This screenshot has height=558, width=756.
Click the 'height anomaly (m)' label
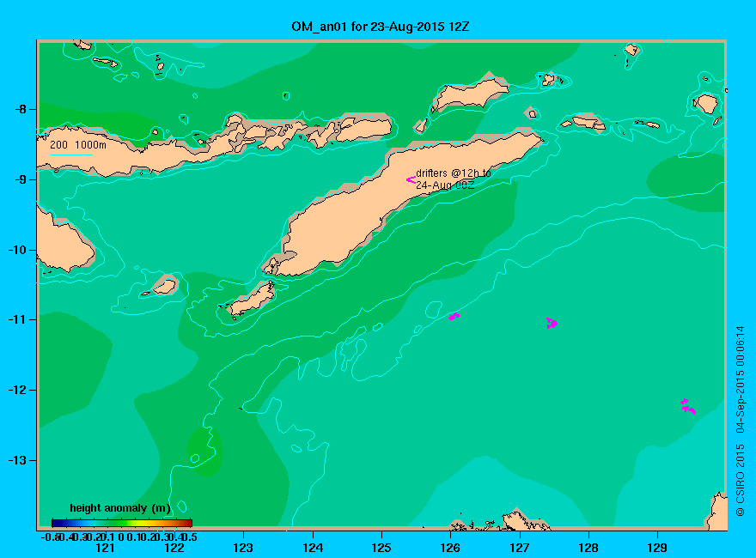pyautogui.click(x=120, y=508)
